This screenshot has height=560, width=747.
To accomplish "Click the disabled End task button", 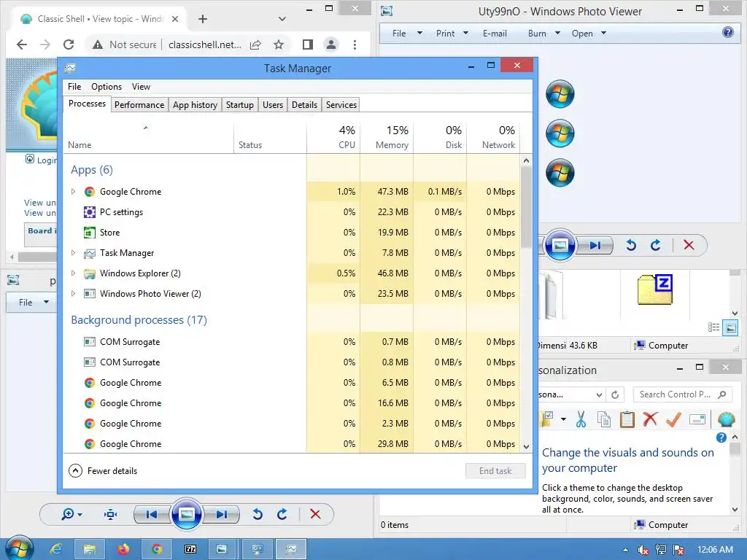I will pos(495,471).
